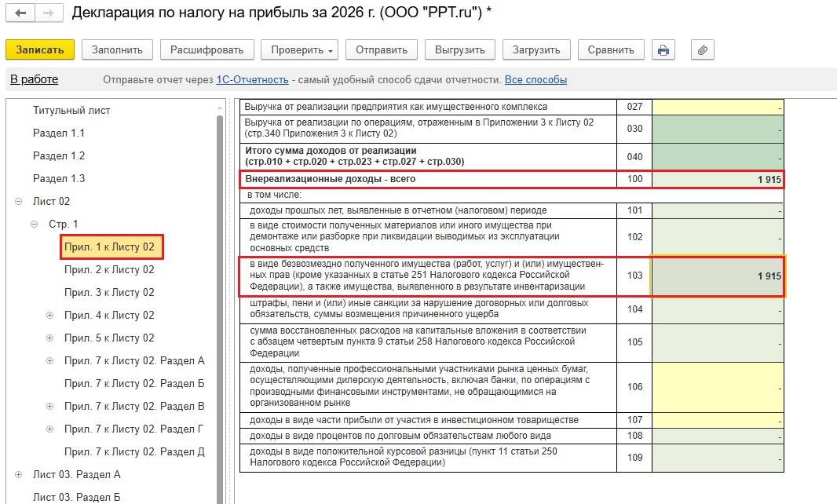Click the value field for line 100
837x504 pixels.
click(x=718, y=180)
